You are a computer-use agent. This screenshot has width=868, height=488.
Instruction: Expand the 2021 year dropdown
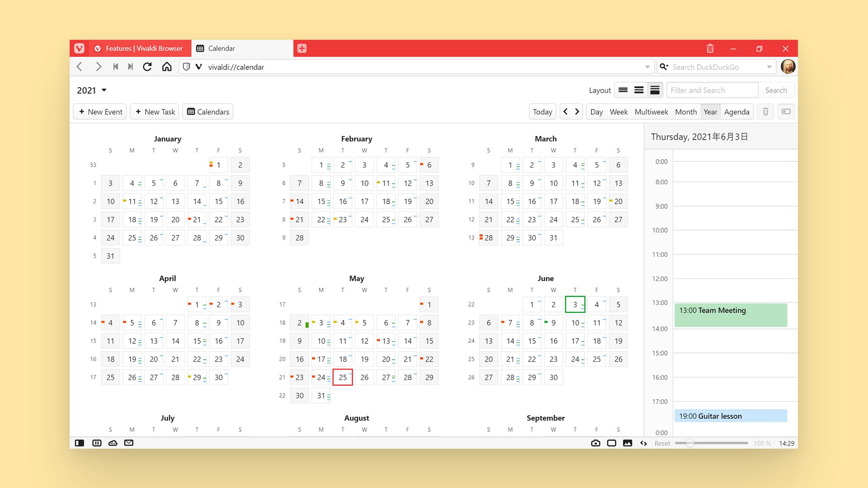coord(92,90)
